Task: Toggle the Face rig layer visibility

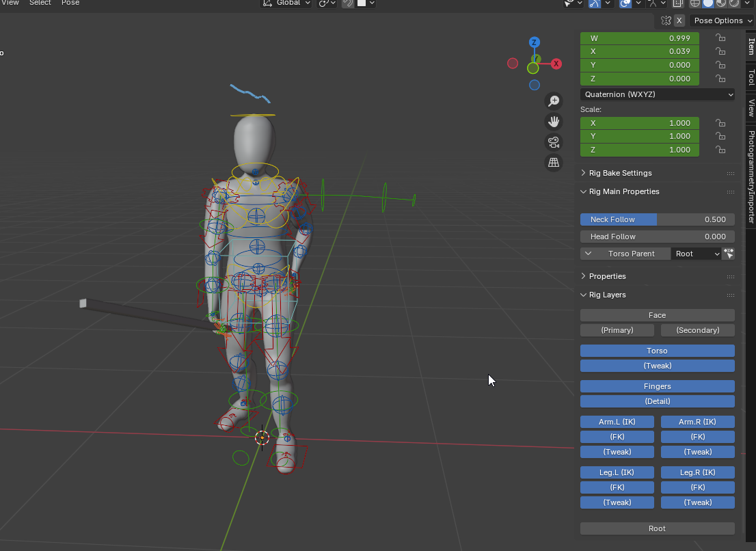Action: [x=657, y=315]
